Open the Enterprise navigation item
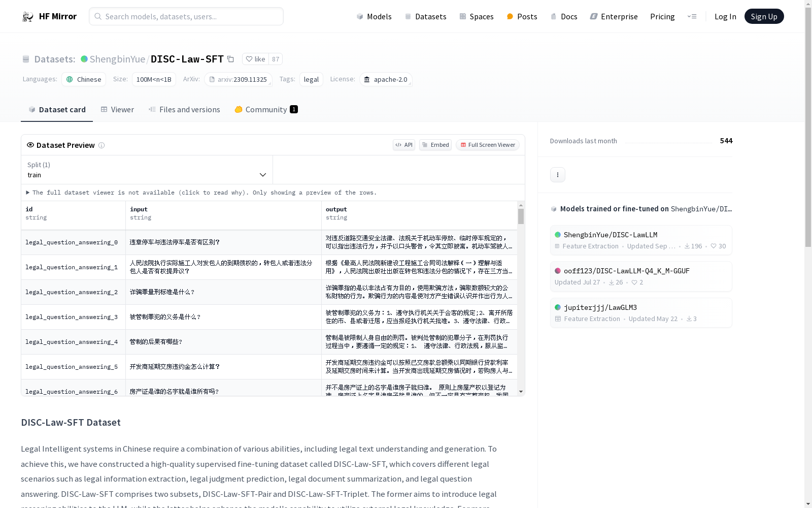812x508 pixels. click(614, 16)
